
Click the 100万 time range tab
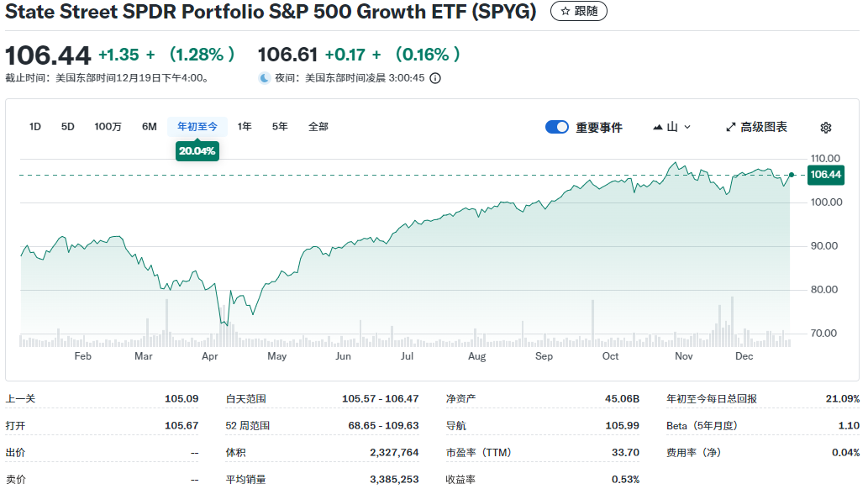pos(107,126)
